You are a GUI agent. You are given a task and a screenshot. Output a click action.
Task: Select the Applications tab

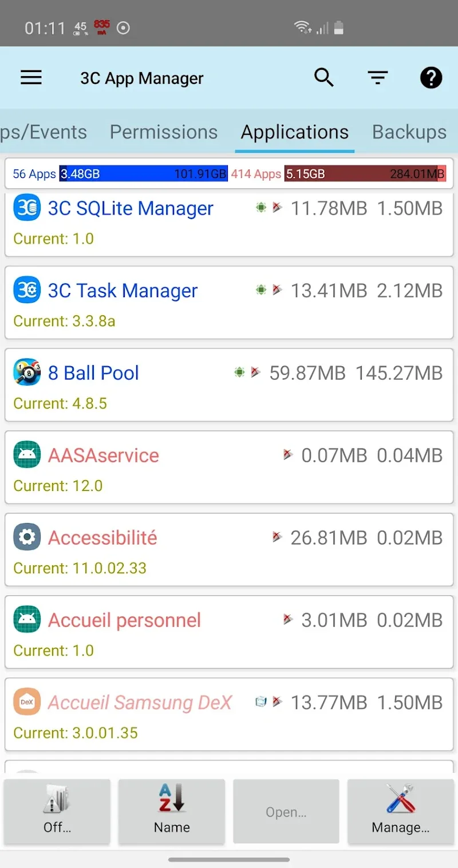pyautogui.click(x=295, y=132)
